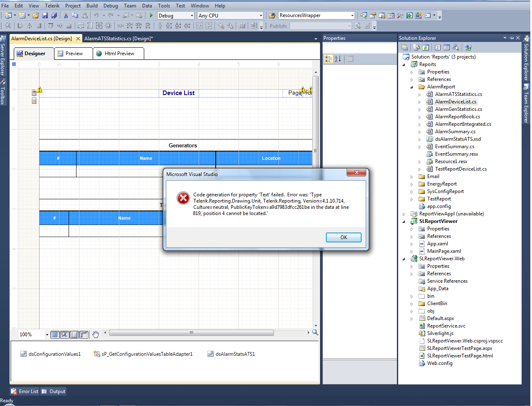Click the magnifier zoom icon below designer
The image size is (532, 406).
315,333
